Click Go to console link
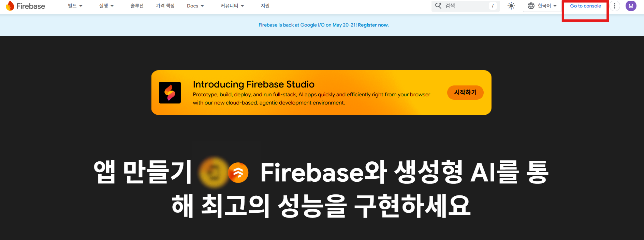Screen dimensions: 644x240 585,6
